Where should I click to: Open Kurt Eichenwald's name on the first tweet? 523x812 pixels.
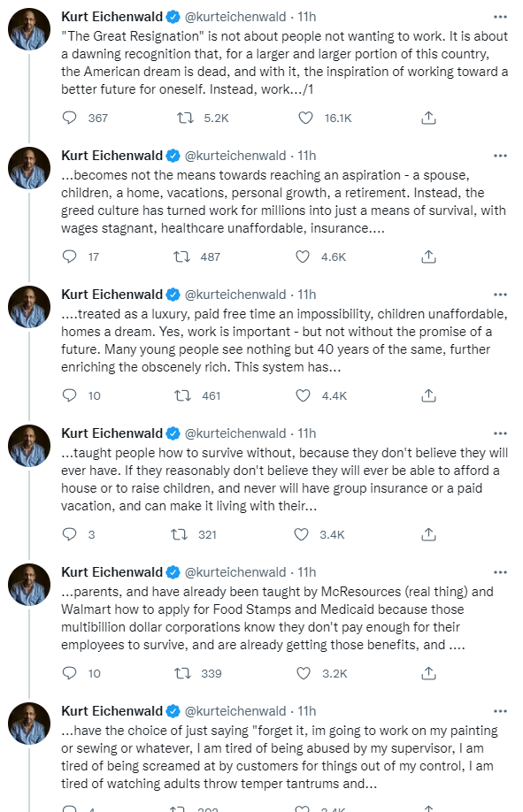pos(112,17)
